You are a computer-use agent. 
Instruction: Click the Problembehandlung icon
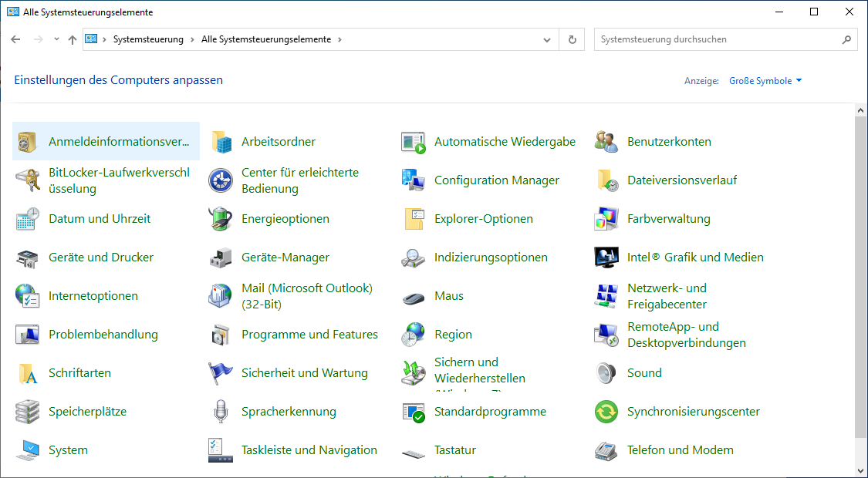pos(27,335)
